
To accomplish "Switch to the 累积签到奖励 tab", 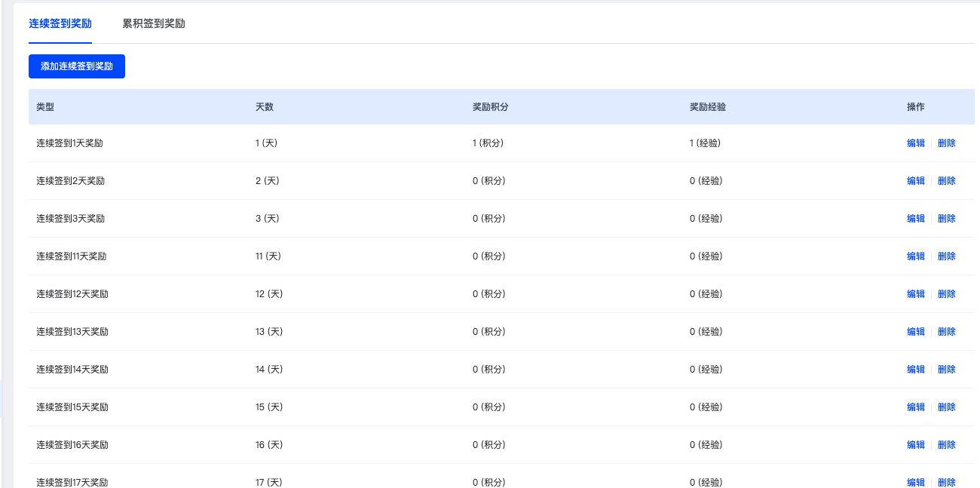I will 154,23.
